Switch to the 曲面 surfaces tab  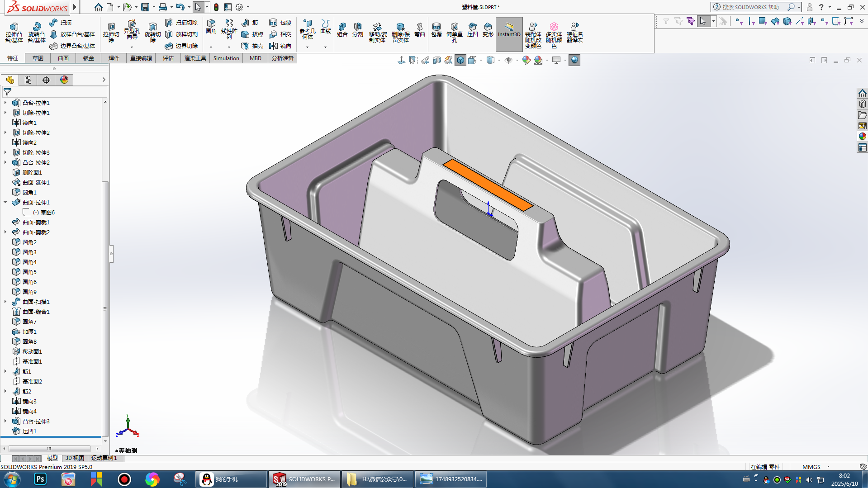[63, 58]
